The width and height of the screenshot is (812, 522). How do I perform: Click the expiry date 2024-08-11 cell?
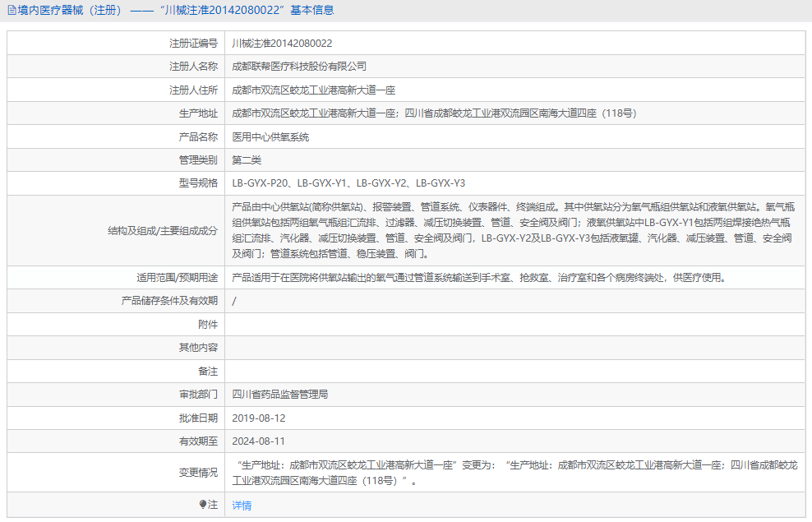(x=263, y=441)
